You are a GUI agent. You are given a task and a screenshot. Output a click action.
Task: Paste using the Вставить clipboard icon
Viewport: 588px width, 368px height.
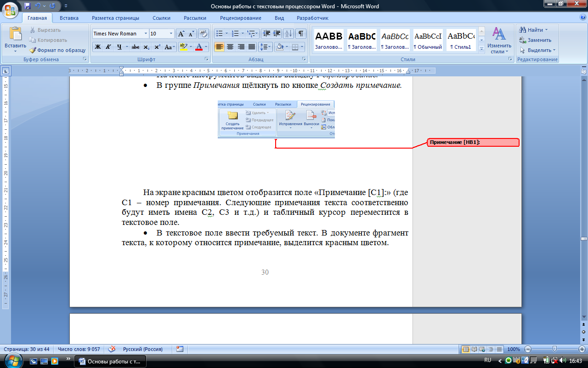tap(15, 34)
